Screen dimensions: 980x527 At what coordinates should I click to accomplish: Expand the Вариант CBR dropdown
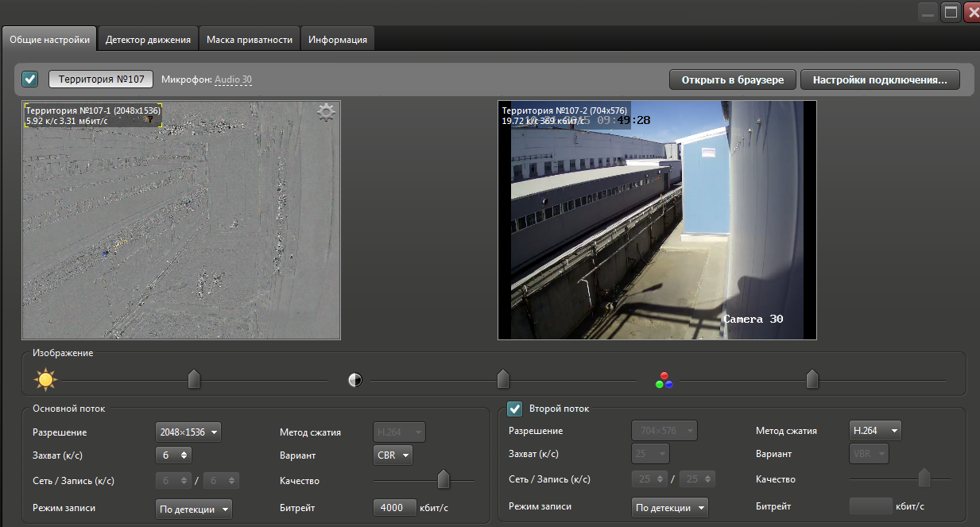coord(393,455)
